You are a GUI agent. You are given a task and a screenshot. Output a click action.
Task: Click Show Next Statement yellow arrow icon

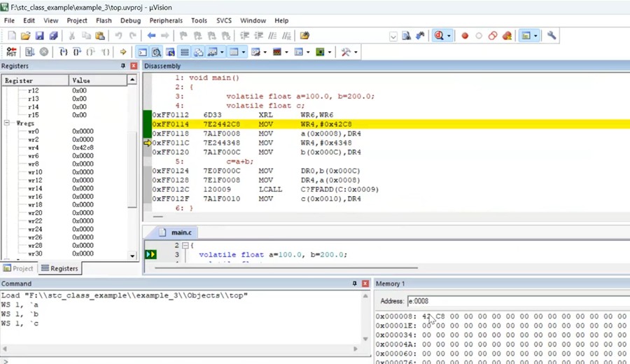(123, 52)
